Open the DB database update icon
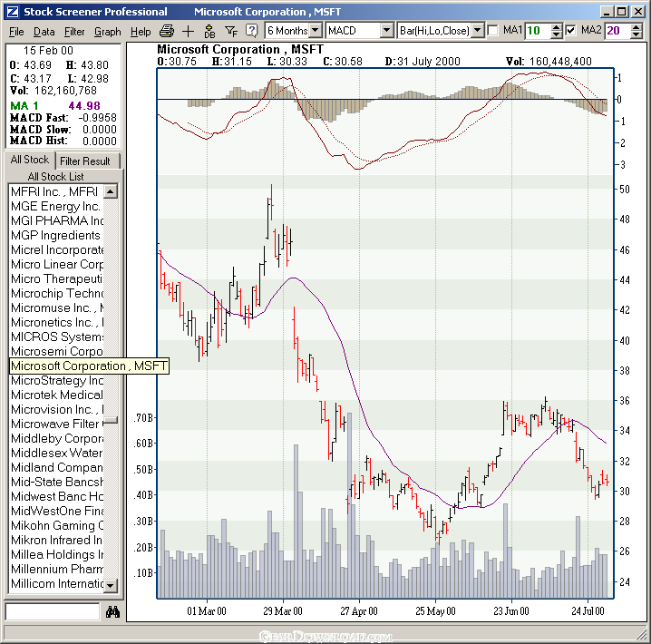 (209, 31)
